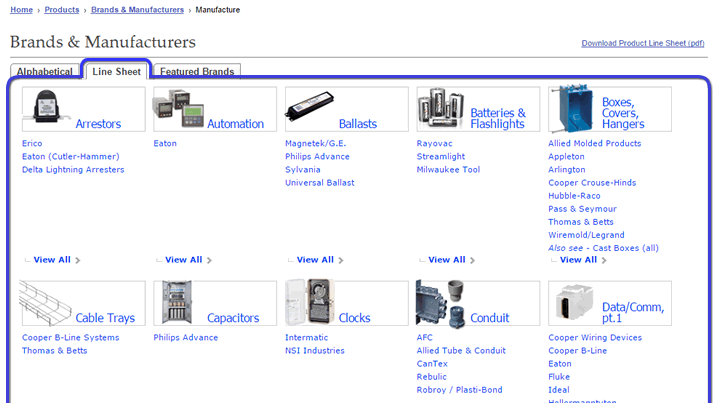
Task: Open the Cable Trays wire tray image
Action: pos(45,303)
